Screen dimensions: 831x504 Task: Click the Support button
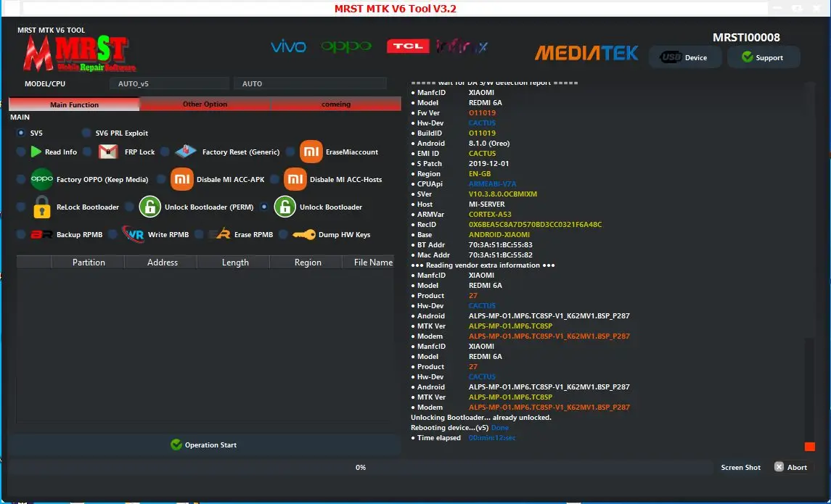[764, 57]
